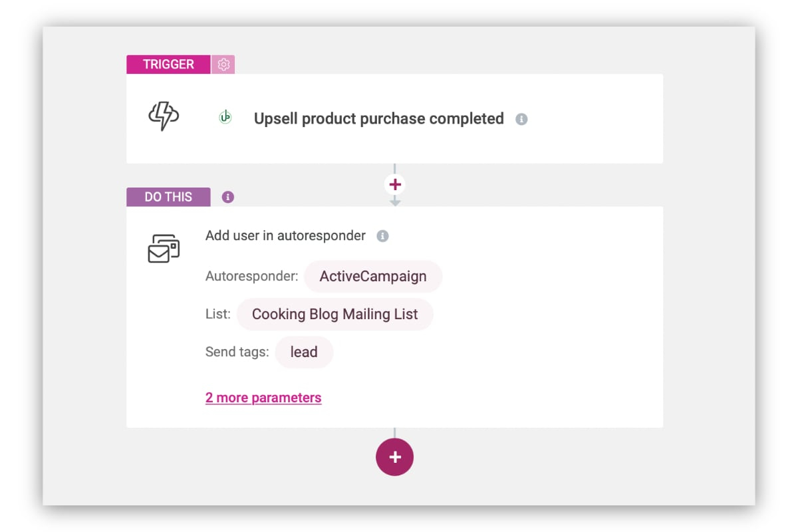798x532 pixels.
Task: Insert step with small plus between blocks
Action: [395, 184]
